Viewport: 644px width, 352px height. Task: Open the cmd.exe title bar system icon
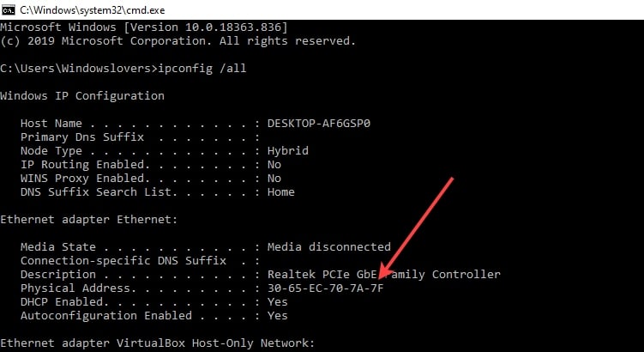click(x=9, y=9)
